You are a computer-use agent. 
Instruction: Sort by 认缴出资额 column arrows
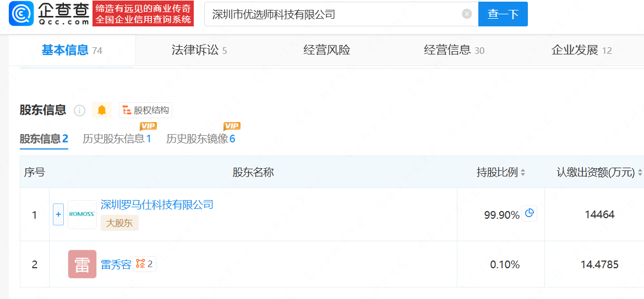(x=640, y=173)
